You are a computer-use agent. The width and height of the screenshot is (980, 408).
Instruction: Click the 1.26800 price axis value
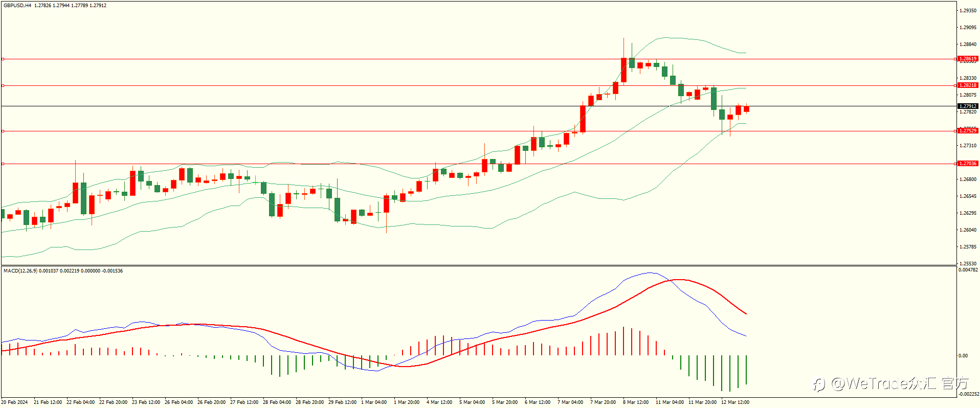click(x=968, y=179)
